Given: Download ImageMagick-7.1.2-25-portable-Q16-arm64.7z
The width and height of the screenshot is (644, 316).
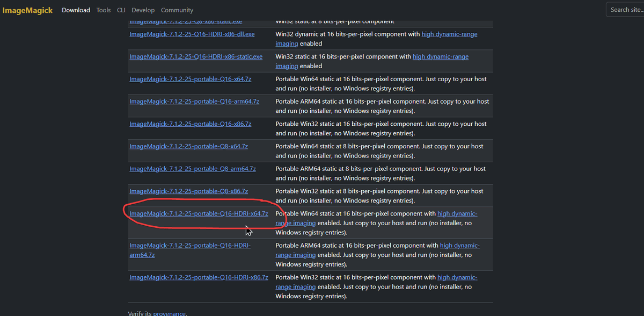Looking at the screenshot, I should [194, 102].
